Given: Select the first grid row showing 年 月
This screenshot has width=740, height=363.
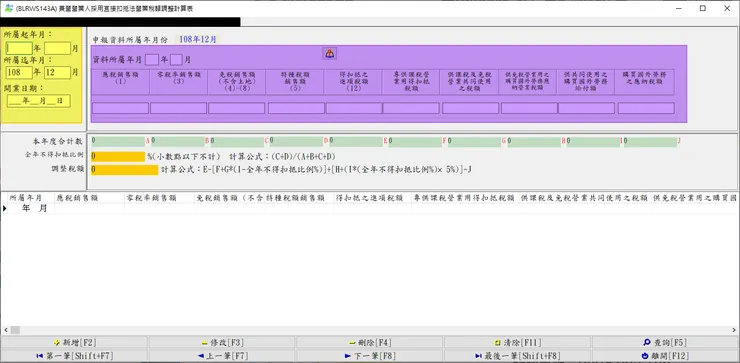Looking at the screenshot, I should coord(370,208).
